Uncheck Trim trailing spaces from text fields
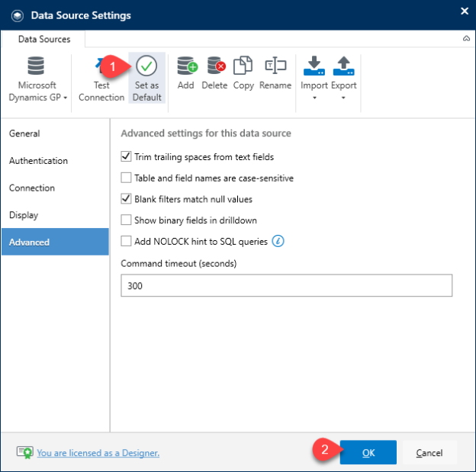The image size is (476, 472). 126,156
